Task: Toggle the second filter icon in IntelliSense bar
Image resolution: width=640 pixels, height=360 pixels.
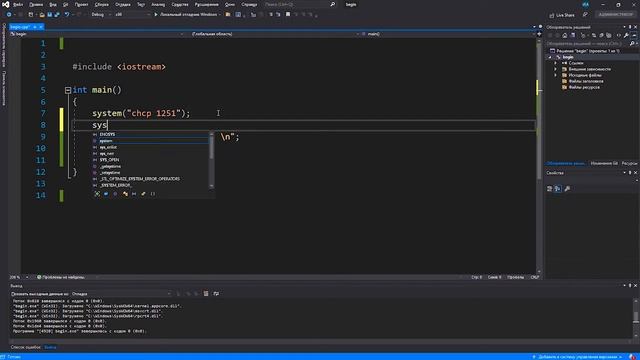Action: [106, 194]
